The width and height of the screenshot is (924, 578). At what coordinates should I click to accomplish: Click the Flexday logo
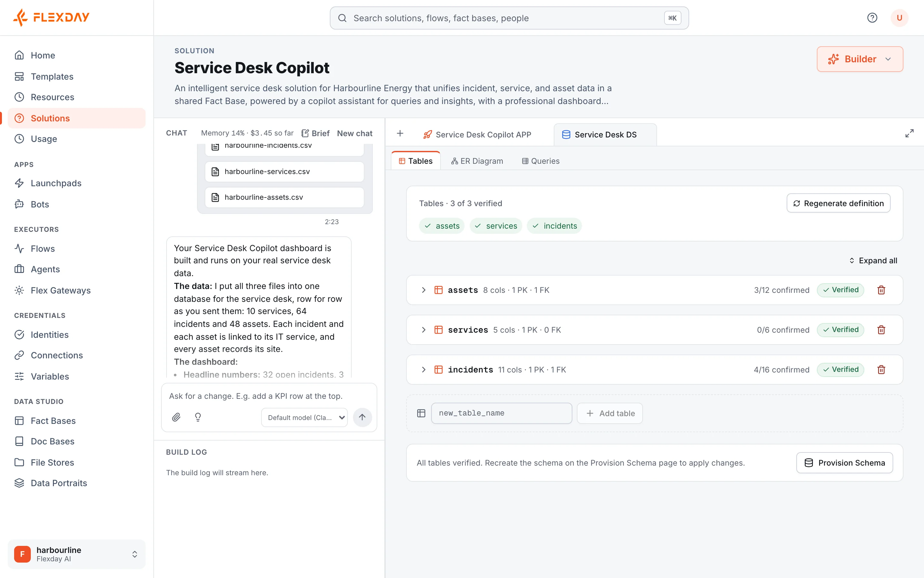coord(51,17)
